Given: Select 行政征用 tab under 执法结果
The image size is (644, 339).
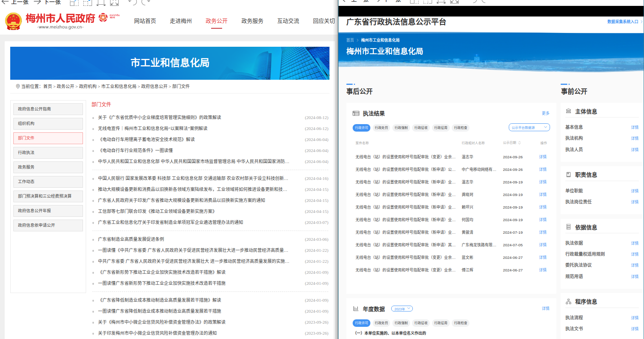Looking at the screenshot, I should point(441,128).
